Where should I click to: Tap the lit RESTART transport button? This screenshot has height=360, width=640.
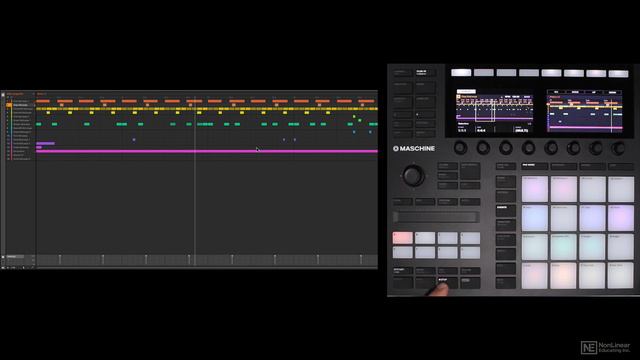click(402, 271)
